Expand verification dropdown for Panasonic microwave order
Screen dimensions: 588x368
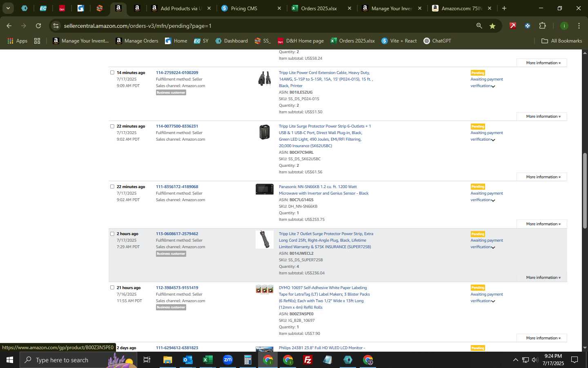coord(493,200)
